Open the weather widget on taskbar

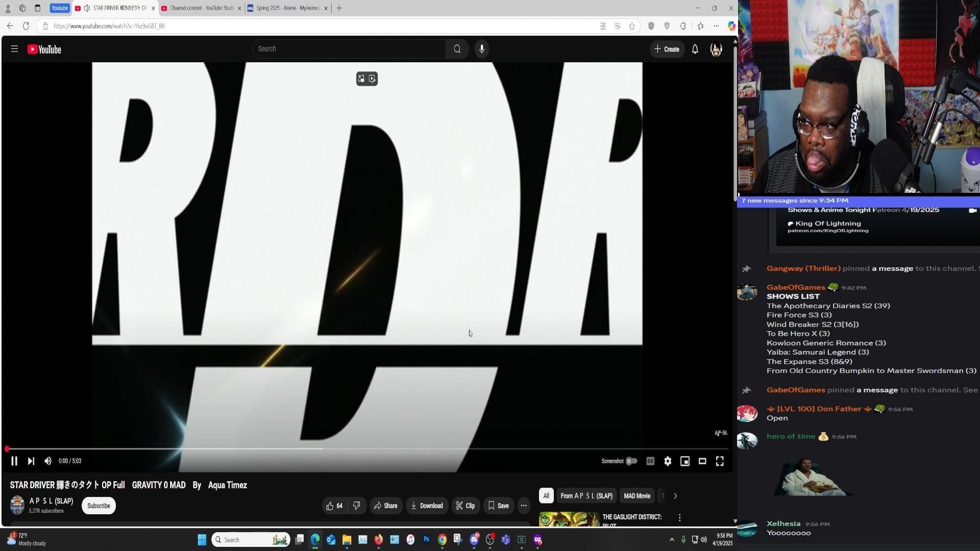pos(27,539)
